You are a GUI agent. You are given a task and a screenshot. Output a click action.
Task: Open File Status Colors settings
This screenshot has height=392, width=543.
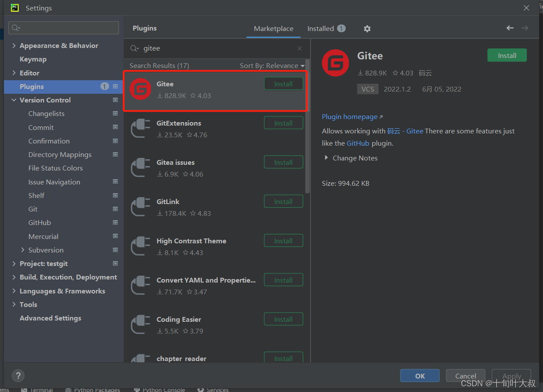[55, 168]
